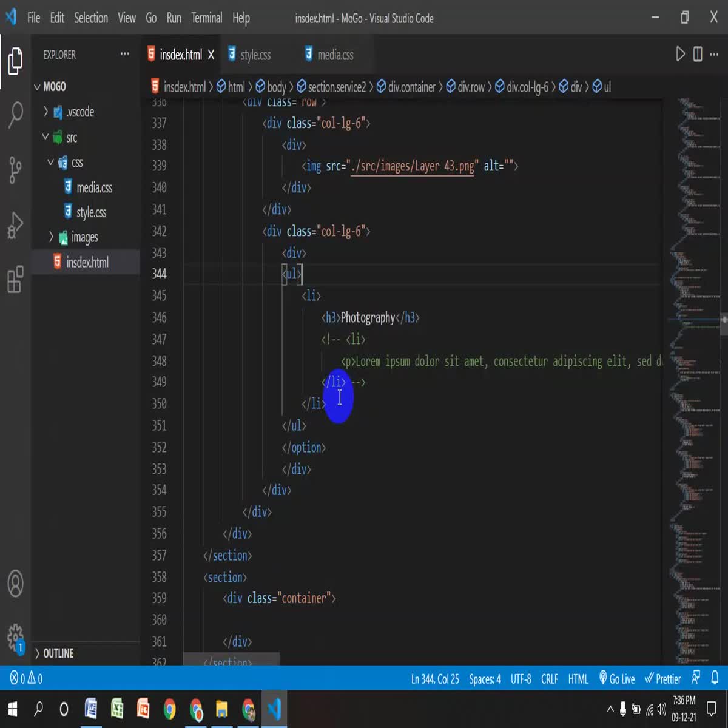Open Explorer Views and More Actions ellipsis
728x728 pixels.
(125, 54)
